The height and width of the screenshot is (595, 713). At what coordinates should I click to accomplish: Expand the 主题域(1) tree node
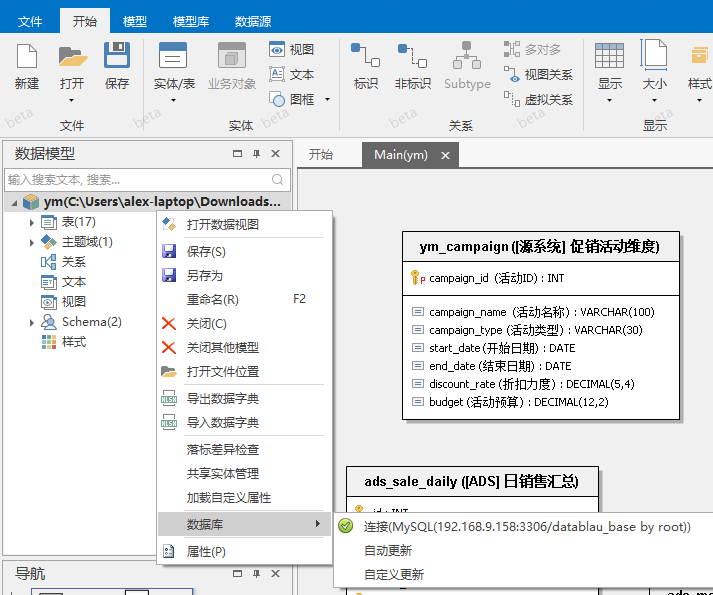31,242
